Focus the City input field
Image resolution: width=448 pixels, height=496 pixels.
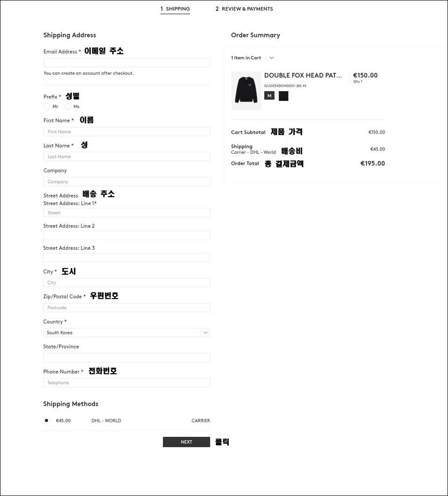[x=127, y=283]
